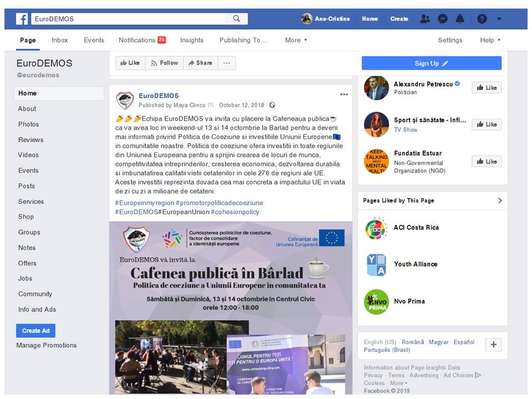Open the Help dropdown
532x399 pixels.
pyautogui.click(x=490, y=40)
